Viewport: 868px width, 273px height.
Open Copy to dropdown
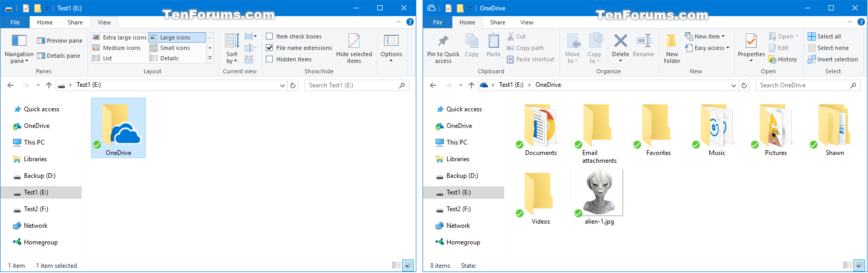pos(594,49)
